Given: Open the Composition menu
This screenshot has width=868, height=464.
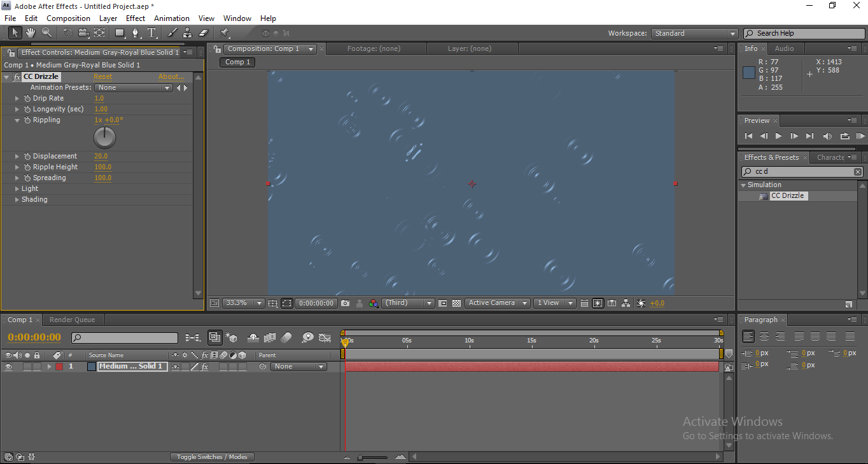Looking at the screenshot, I should 69,18.
